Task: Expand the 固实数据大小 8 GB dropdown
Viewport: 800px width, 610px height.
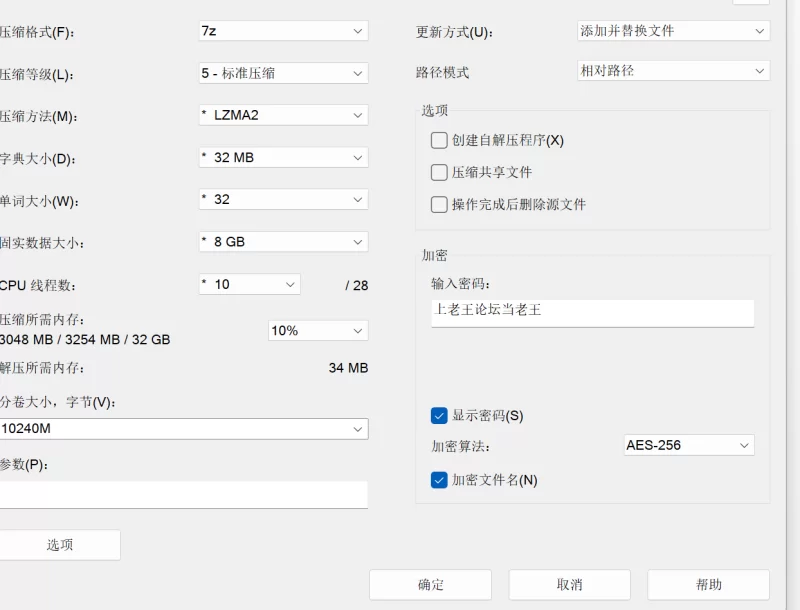Action: coord(283,242)
